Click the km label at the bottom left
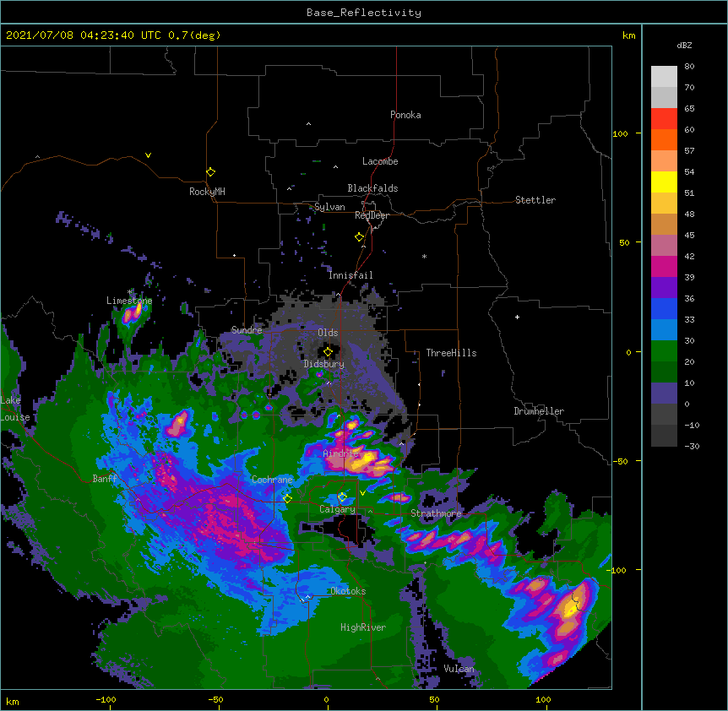Image resolution: width=728 pixels, height=711 pixels. click(13, 701)
